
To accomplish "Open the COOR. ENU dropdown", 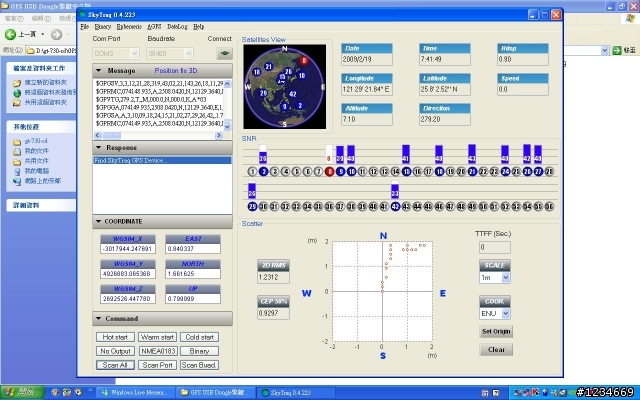I will 506,313.
